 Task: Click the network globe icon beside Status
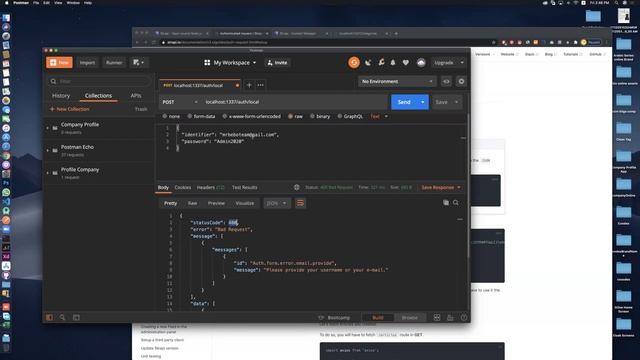(x=297, y=187)
